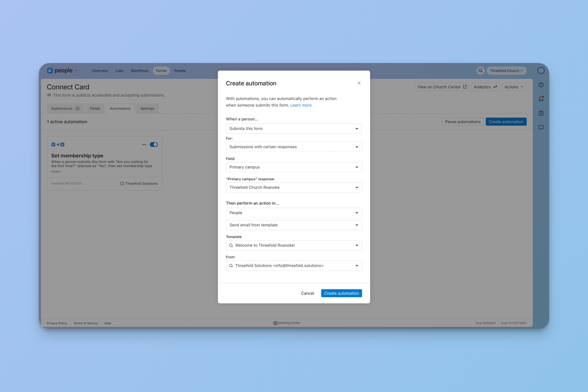Open the tasks clipboard sidebar icon
This screenshot has height=392, width=588.
(x=541, y=113)
